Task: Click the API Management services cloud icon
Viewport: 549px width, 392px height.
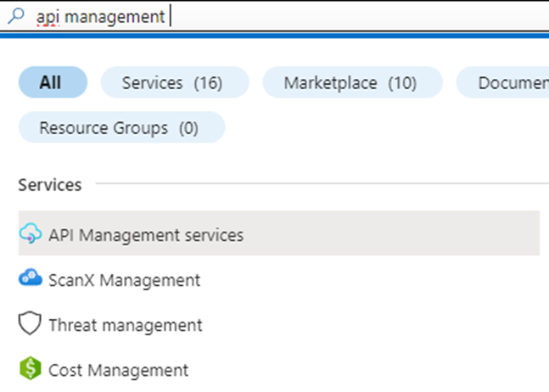Action: click(x=30, y=234)
